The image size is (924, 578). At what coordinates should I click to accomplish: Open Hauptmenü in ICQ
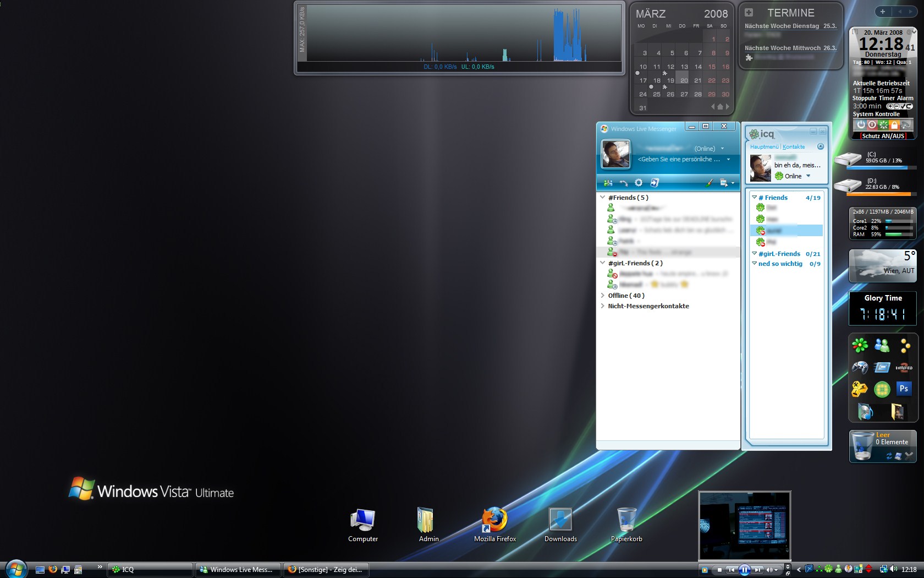click(764, 147)
